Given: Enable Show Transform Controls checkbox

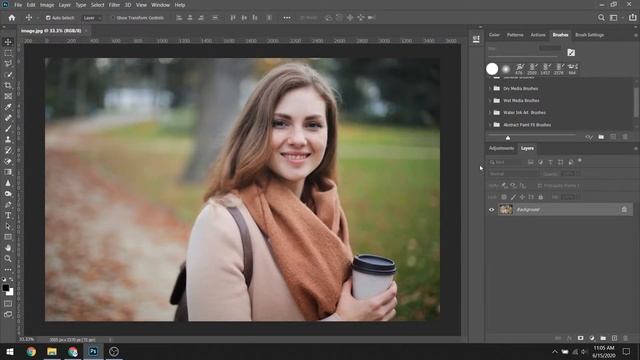Looking at the screenshot, I should point(113,18).
